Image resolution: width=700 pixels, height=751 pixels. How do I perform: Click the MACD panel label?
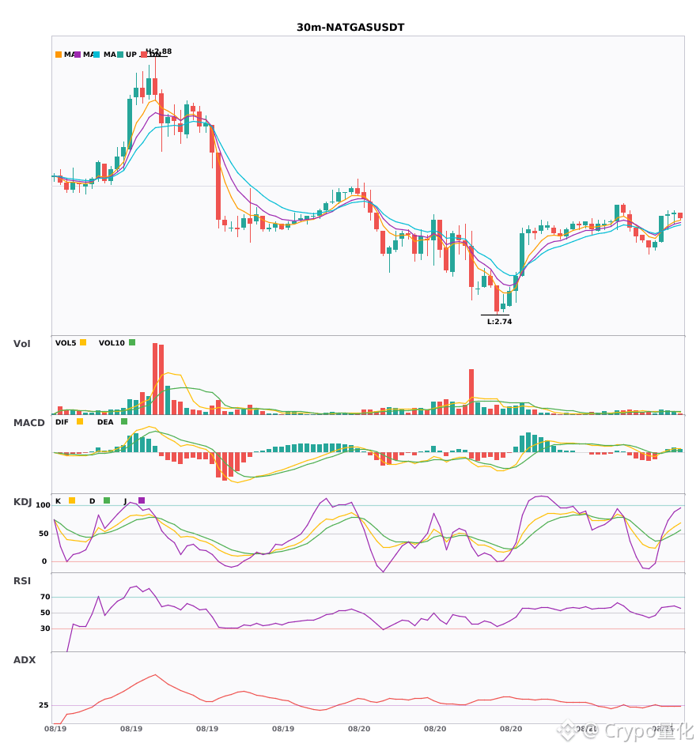[28, 422]
